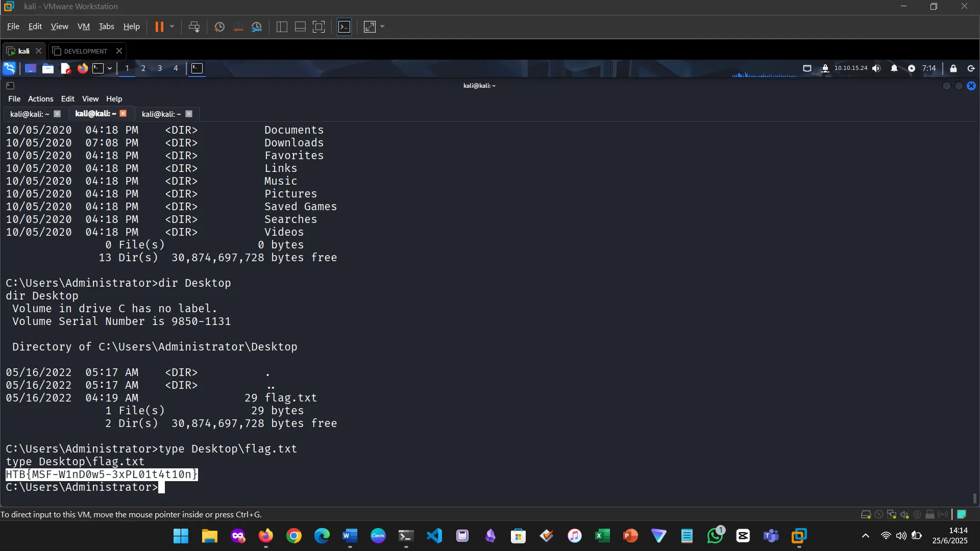The width and height of the screenshot is (980, 551).
Task: Click the Kali volume control icon
Action: tap(876, 68)
